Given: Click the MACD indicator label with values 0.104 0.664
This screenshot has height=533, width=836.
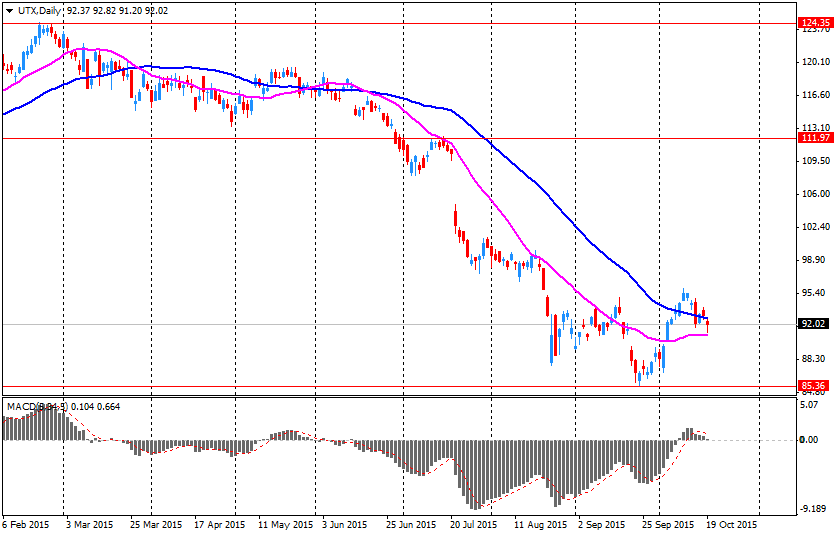Looking at the screenshot, I should 63,407.
